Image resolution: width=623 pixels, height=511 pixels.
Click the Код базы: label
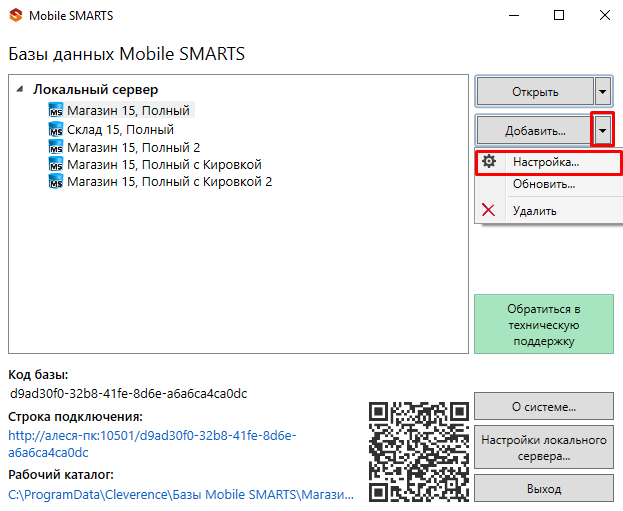pyautogui.click(x=38, y=374)
